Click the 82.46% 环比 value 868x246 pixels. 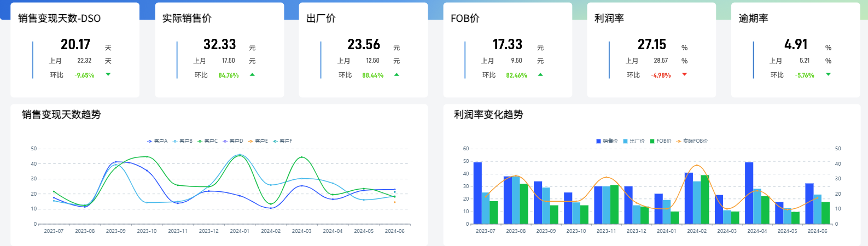point(517,75)
